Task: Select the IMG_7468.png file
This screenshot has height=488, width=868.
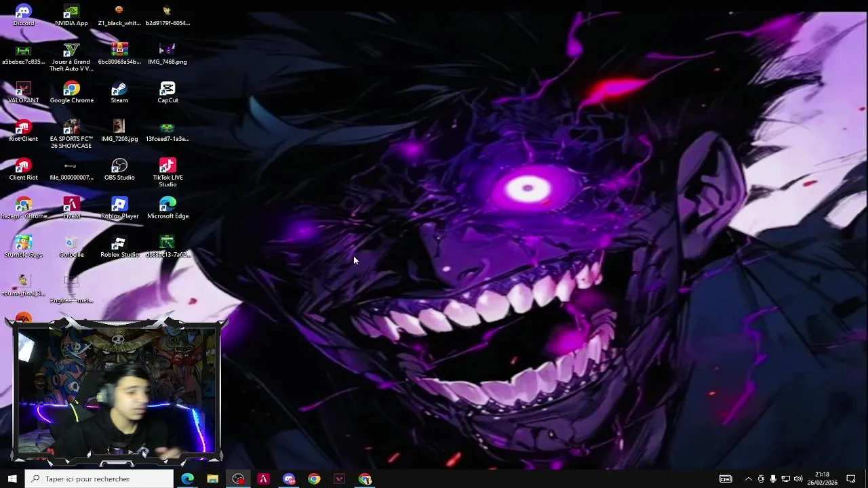Action: click(167, 54)
